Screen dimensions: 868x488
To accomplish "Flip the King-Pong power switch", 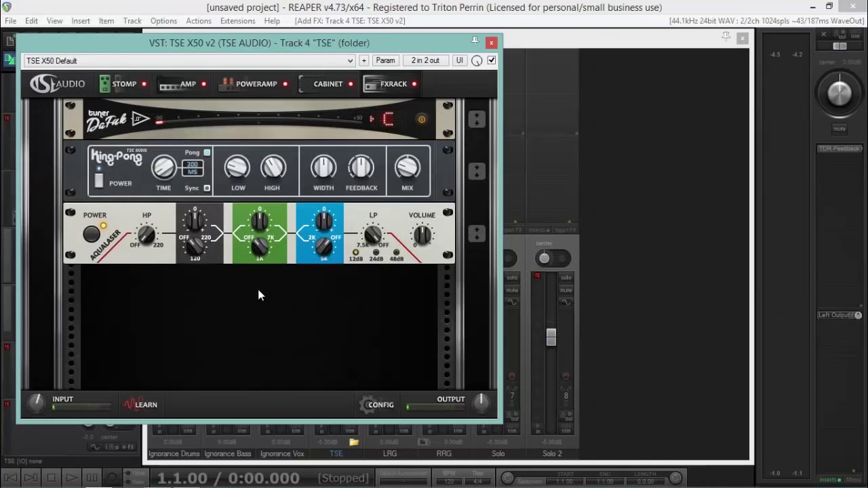I will click(x=99, y=180).
